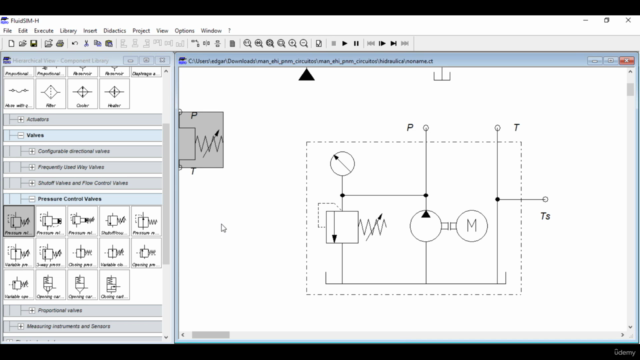Create a new circuit file
640x360 pixels.
[11, 43]
